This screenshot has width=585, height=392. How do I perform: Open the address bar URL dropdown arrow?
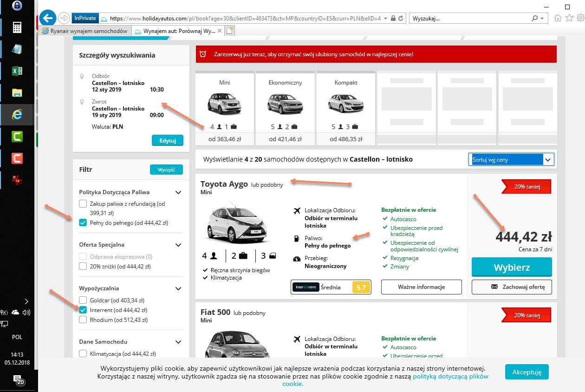coord(385,19)
